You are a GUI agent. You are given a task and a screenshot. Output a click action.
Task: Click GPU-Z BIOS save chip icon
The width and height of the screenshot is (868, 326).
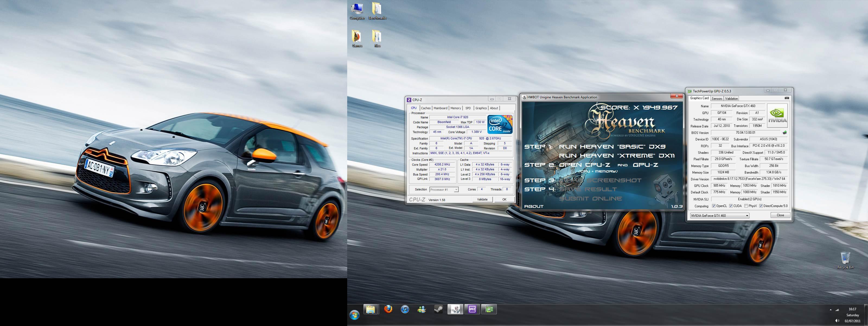coord(785,133)
